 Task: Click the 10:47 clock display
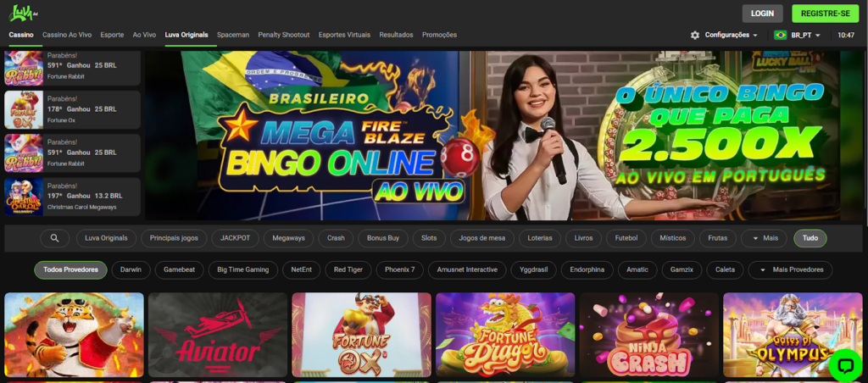pyautogui.click(x=846, y=35)
